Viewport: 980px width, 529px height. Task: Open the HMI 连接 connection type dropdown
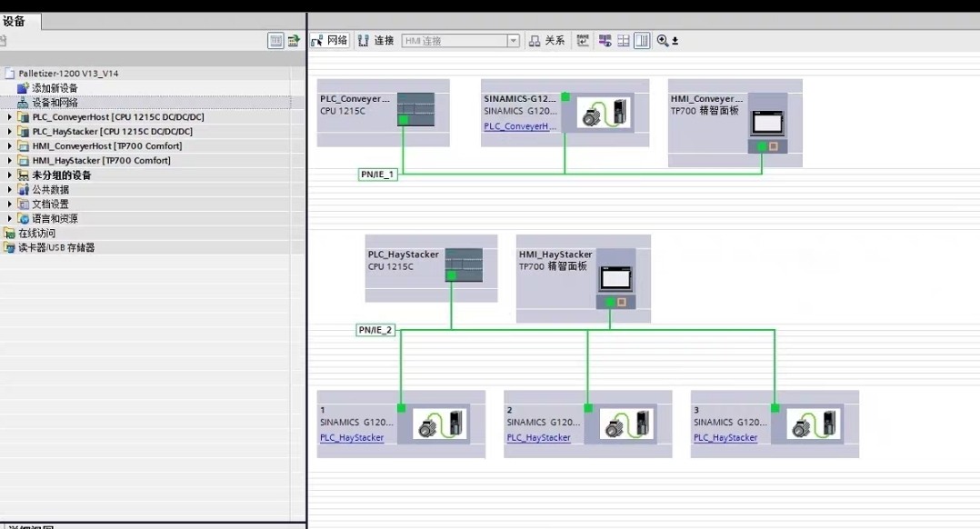pos(513,41)
